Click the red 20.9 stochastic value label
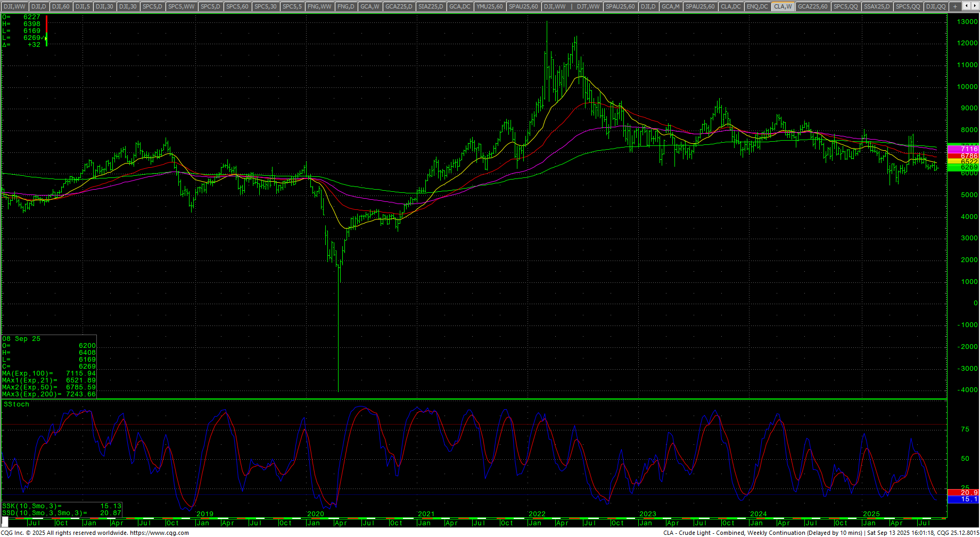The image size is (980, 537). pyautogui.click(x=963, y=493)
